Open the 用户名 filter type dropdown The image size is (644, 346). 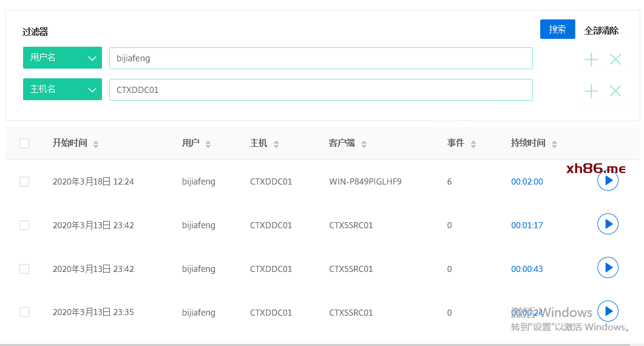pyautogui.click(x=63, y=58)
